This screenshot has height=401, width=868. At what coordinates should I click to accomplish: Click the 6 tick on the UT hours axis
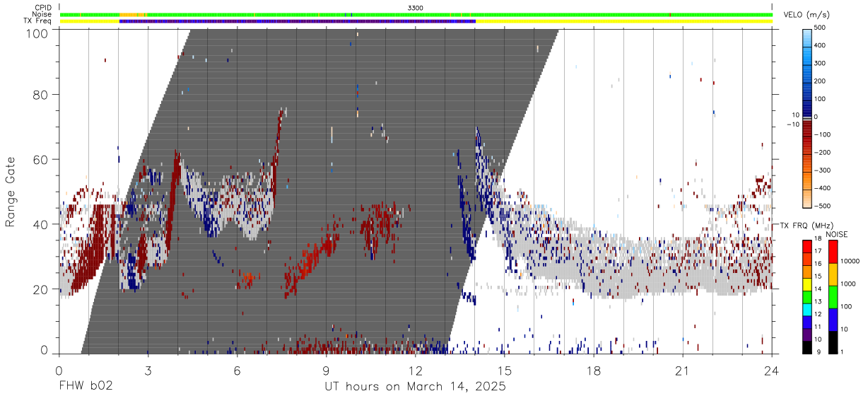(237, 371)
